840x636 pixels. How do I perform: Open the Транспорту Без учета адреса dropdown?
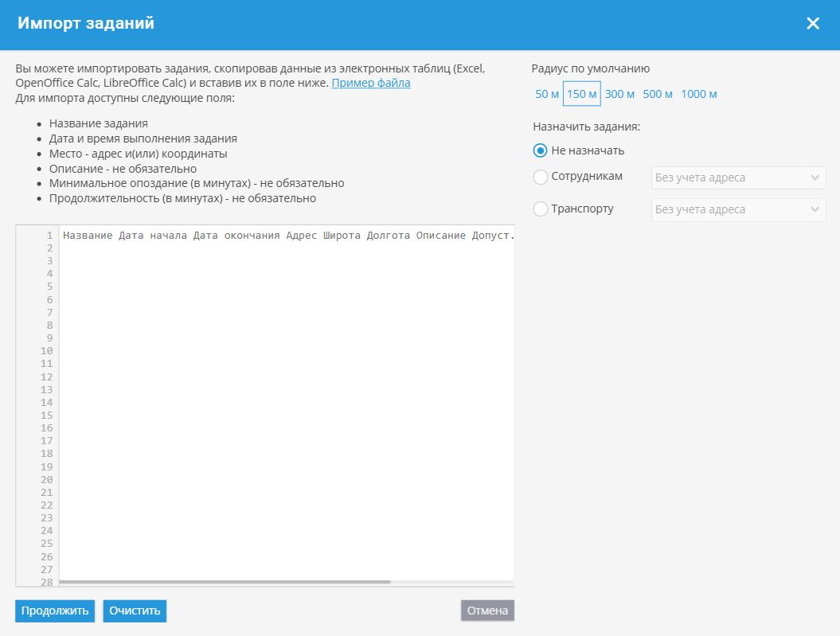(738, 209)
